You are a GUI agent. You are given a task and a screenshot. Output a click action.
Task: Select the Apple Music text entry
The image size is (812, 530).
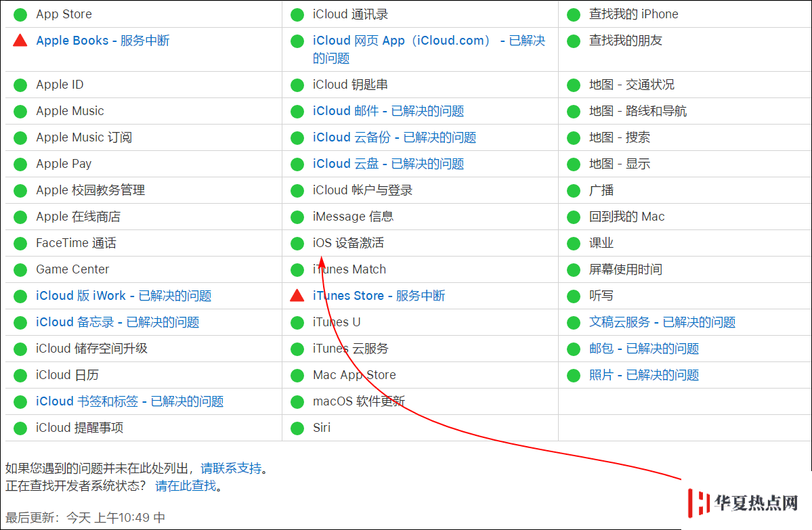(x=70, y=111)
